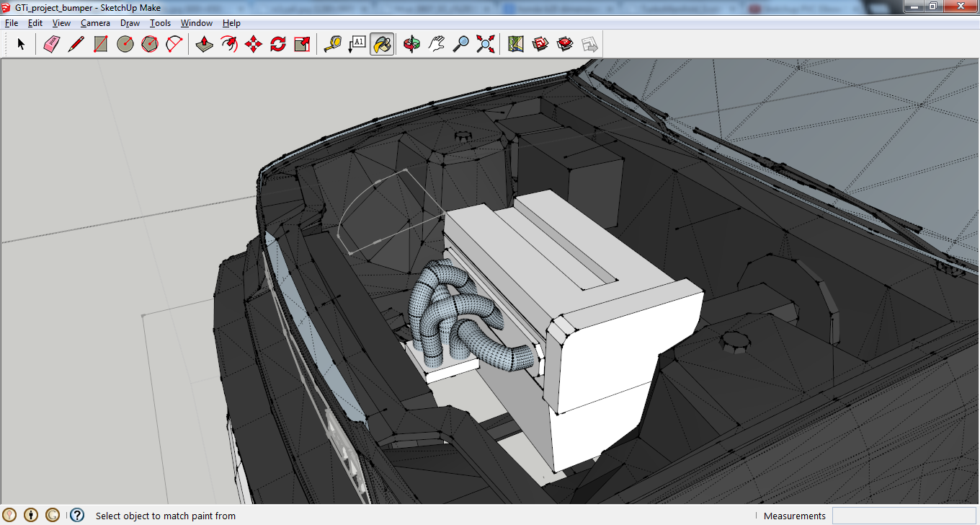Open the Camera menu

[x=95, y=23]
